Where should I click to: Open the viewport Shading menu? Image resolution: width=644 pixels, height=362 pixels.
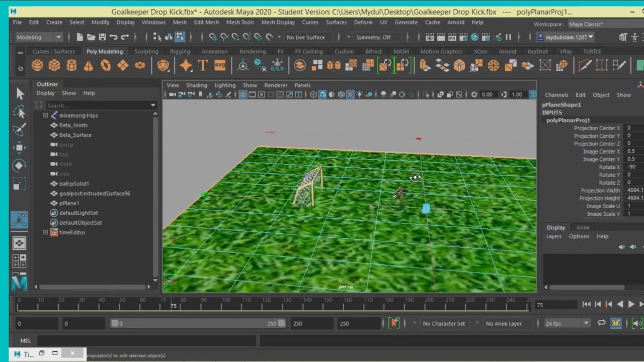point(196,85)
